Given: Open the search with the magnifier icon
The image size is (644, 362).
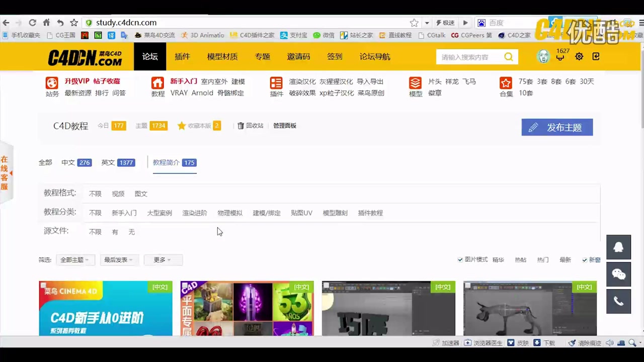Looking at the screenshot, I should pos(508,57).
